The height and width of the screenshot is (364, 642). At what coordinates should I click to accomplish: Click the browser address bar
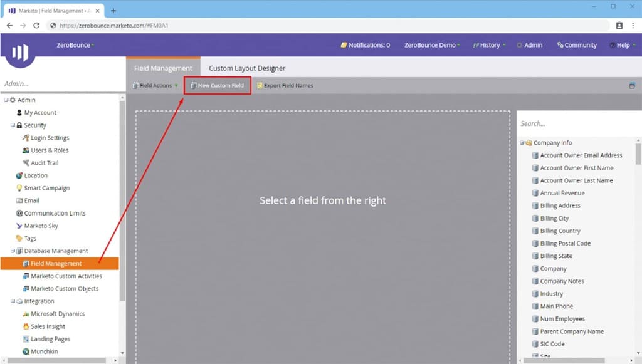point(327,25)
